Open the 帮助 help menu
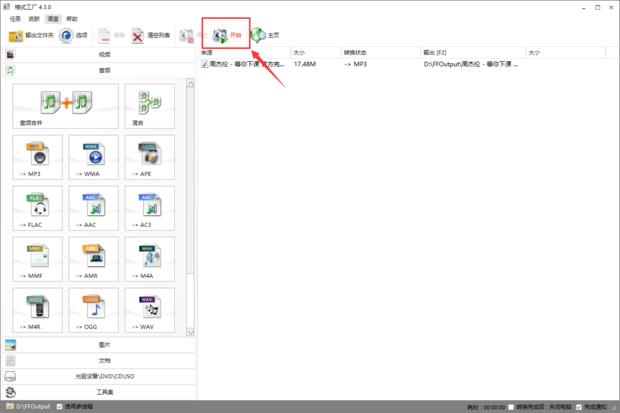The height and width of the screenshot is (413, 620). coord(71,19)
